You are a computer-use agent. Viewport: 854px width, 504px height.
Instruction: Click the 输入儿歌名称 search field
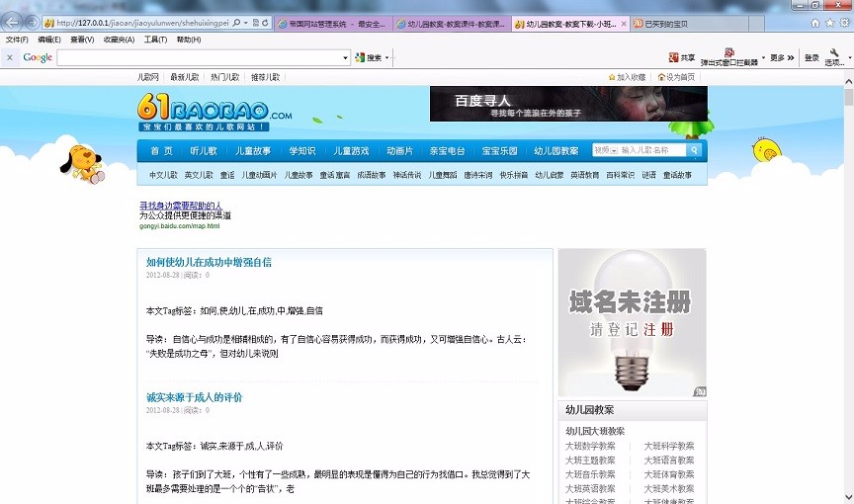coord(652,150)
